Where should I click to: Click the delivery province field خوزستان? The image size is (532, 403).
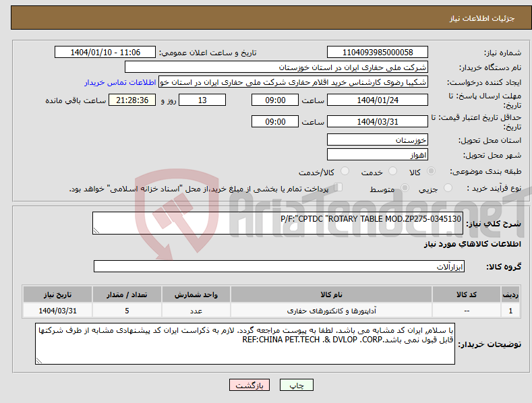pos(378,139)
